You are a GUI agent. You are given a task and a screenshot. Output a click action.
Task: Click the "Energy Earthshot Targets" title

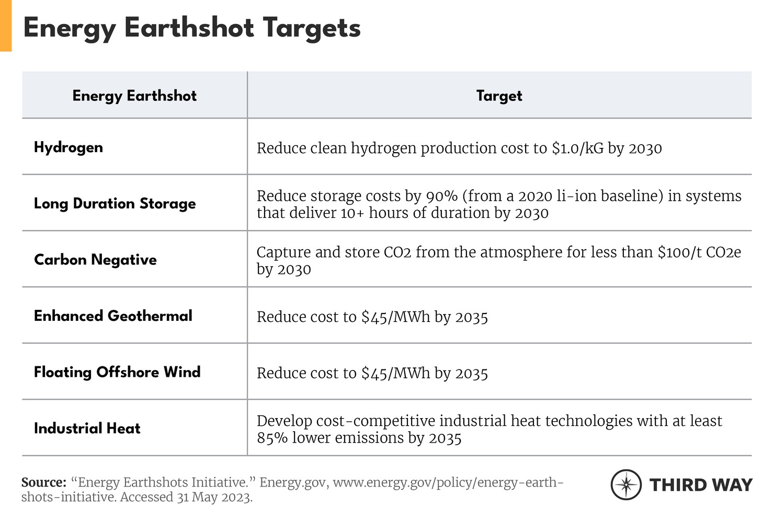[x=192, y=28]
